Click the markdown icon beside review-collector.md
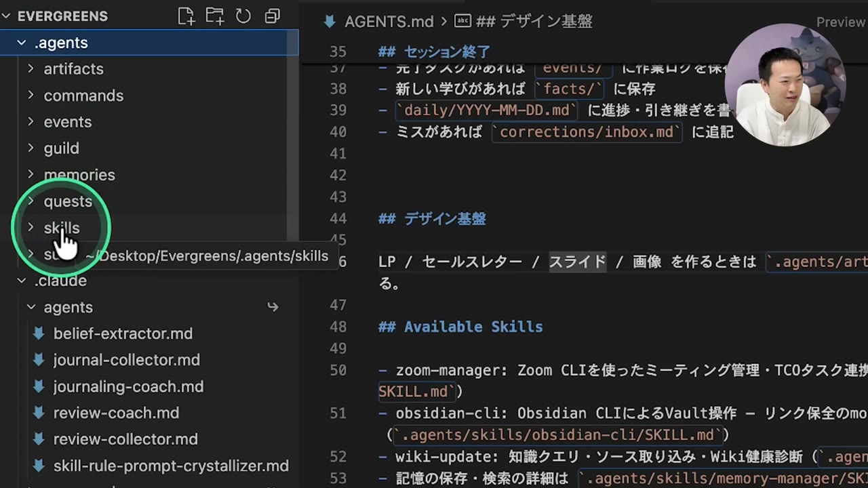 tap(39, 439)
